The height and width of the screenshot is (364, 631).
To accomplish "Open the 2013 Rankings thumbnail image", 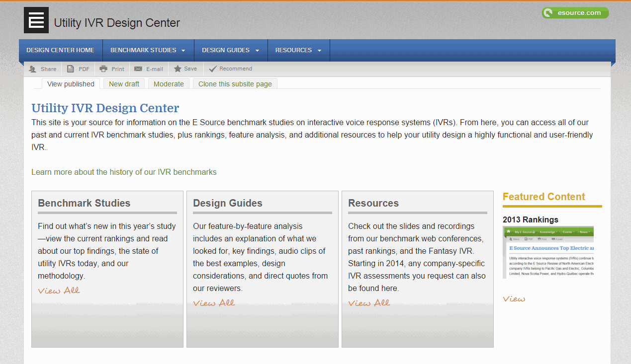I will (x=548, y=252).
